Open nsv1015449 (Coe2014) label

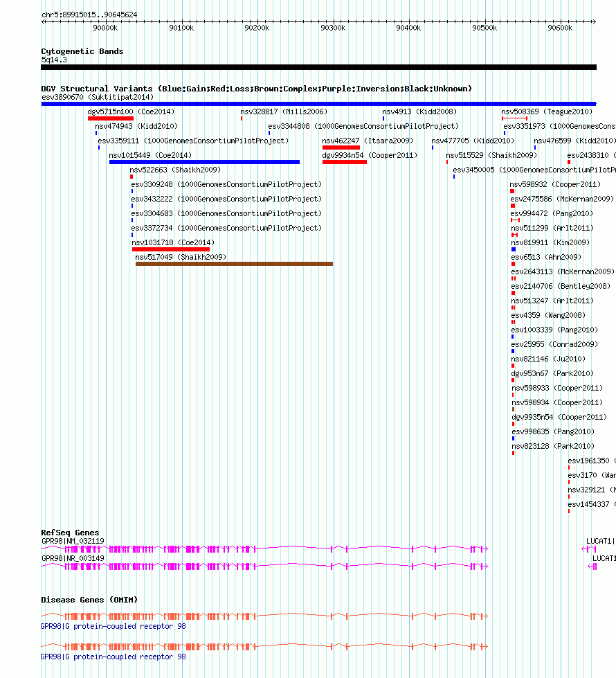(150, 155)
